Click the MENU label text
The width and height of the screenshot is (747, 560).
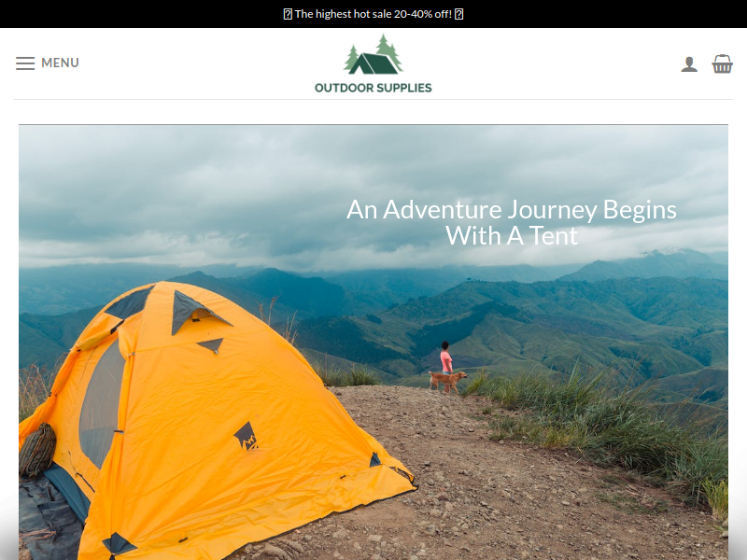[x=60, y=63]
